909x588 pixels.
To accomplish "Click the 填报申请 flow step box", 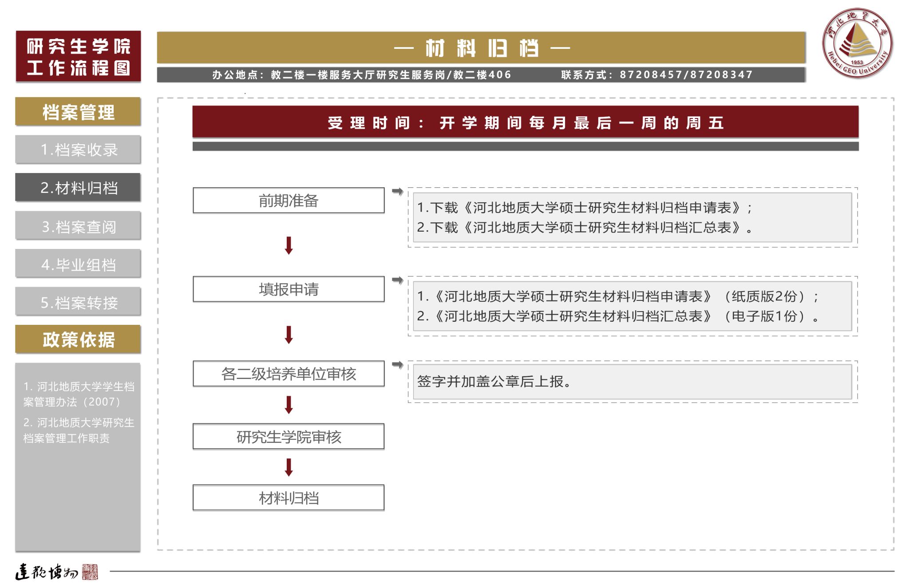I will click(x=289, y=289).
